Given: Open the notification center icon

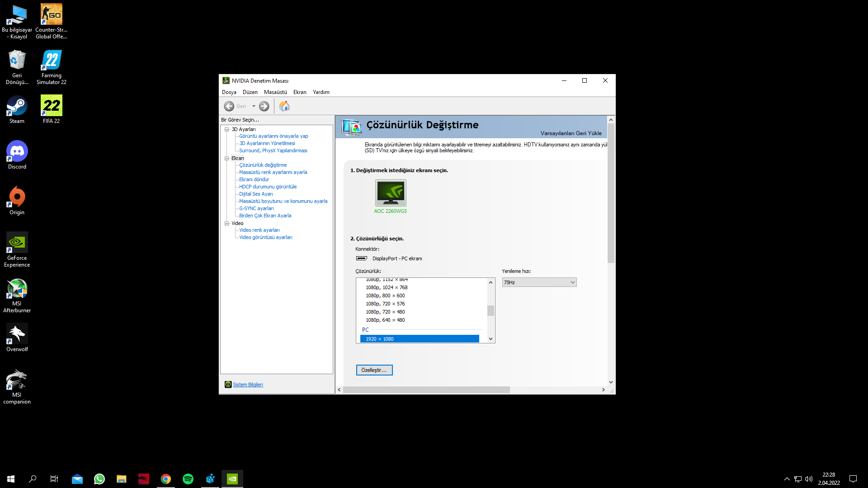Looking at the screenshot, I should tap(853, 479).
